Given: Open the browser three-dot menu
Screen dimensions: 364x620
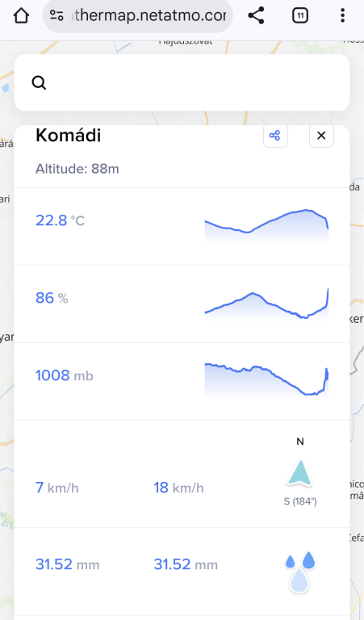Looking at the screenshot, I should pos(342,16).
